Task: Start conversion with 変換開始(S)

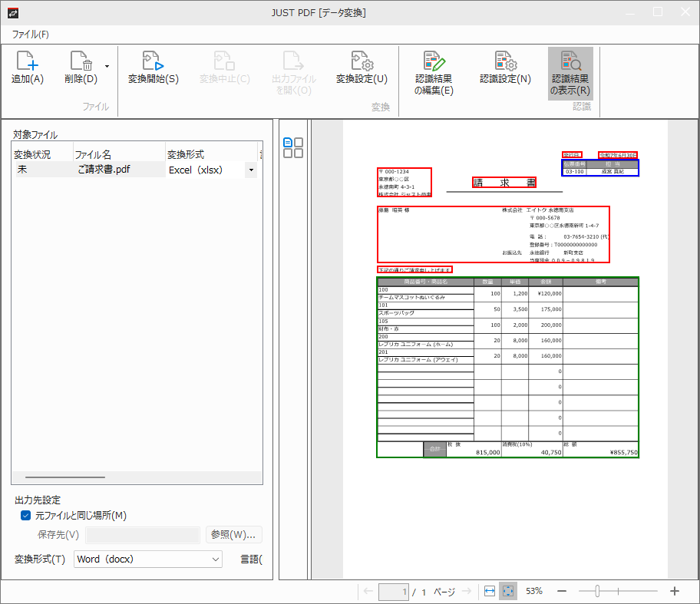Action: [x=154, y=68]
